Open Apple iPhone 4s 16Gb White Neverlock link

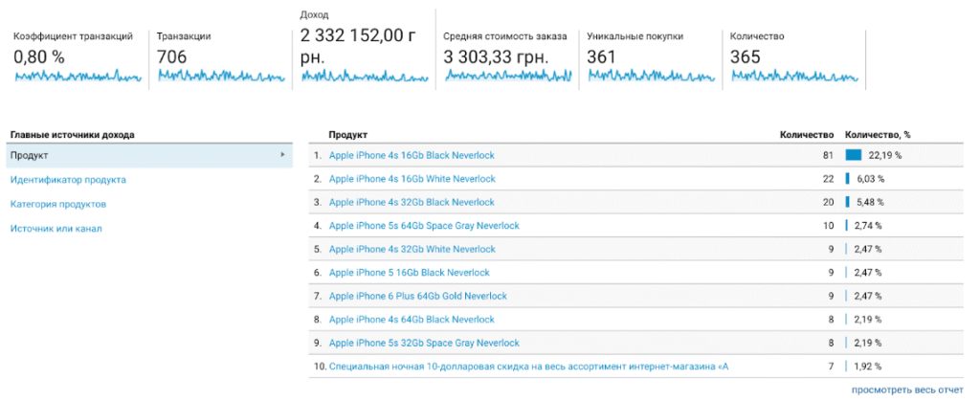click(x=412, y=179)
